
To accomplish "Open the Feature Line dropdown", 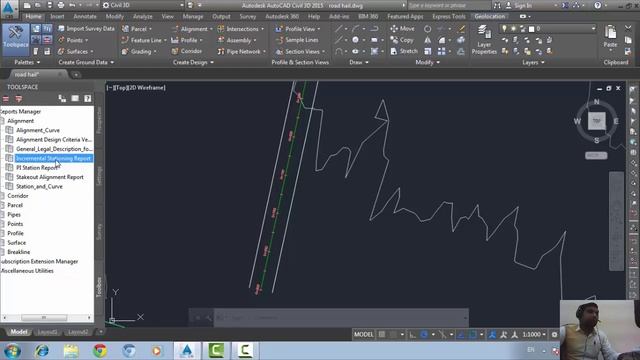I will 144,40.
